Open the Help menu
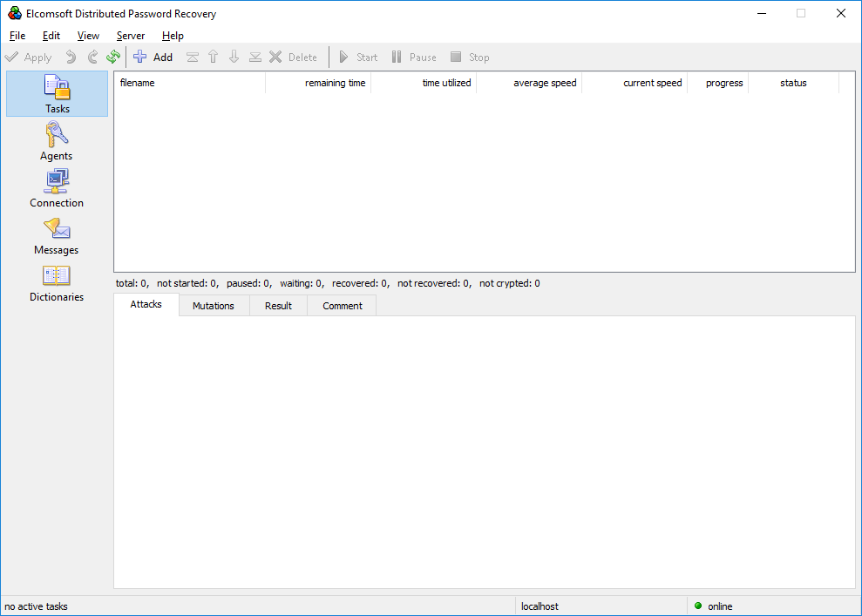Viewport: 862px width, 616px height. coord(173,36)
